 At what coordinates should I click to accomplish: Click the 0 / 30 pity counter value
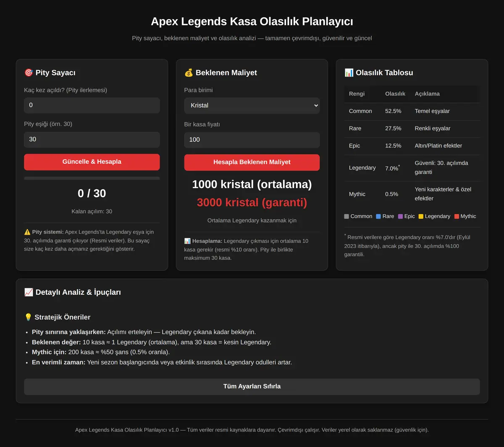point(92,193)
